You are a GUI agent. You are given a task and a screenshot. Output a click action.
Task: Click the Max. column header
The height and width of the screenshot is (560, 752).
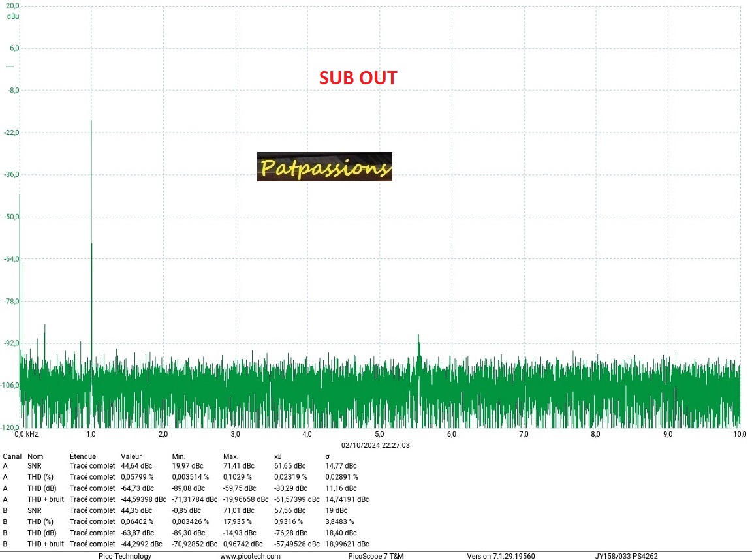(232, 456)
